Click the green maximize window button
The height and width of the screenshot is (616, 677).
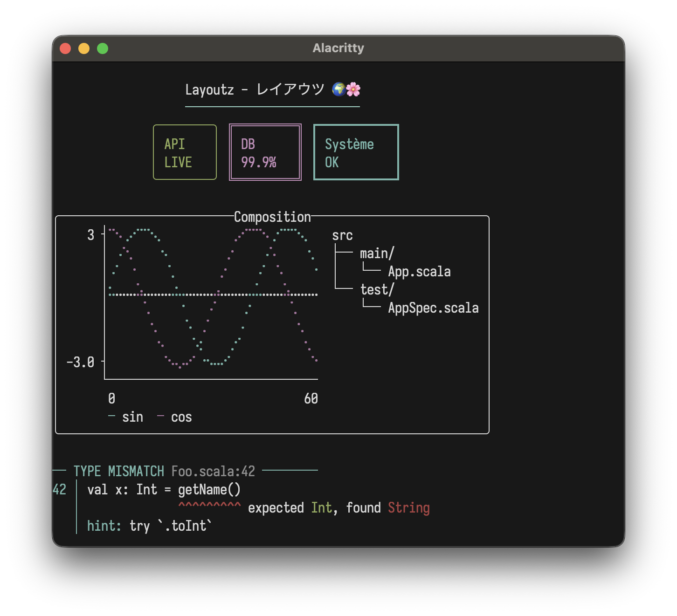click(103, 48)
